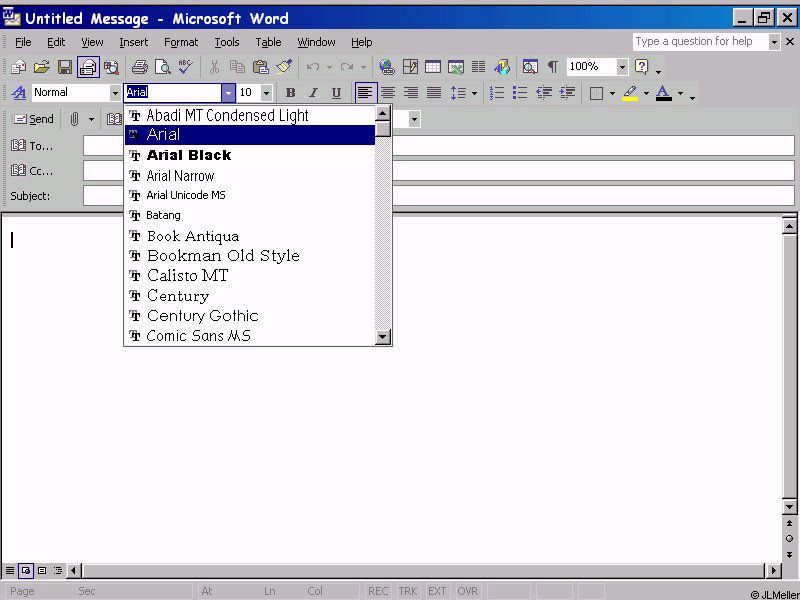Toggle Show/Hide paragraph marks

[x=552, y=67]
